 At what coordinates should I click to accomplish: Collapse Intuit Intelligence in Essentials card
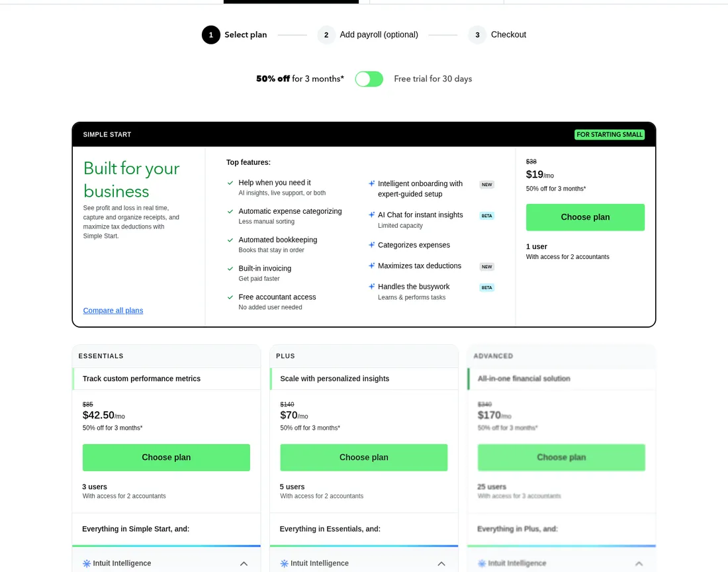click(244, 563)
